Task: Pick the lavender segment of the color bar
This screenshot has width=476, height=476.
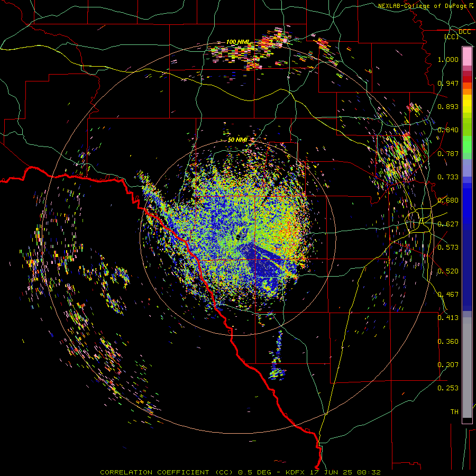Action: coord(467,168)
